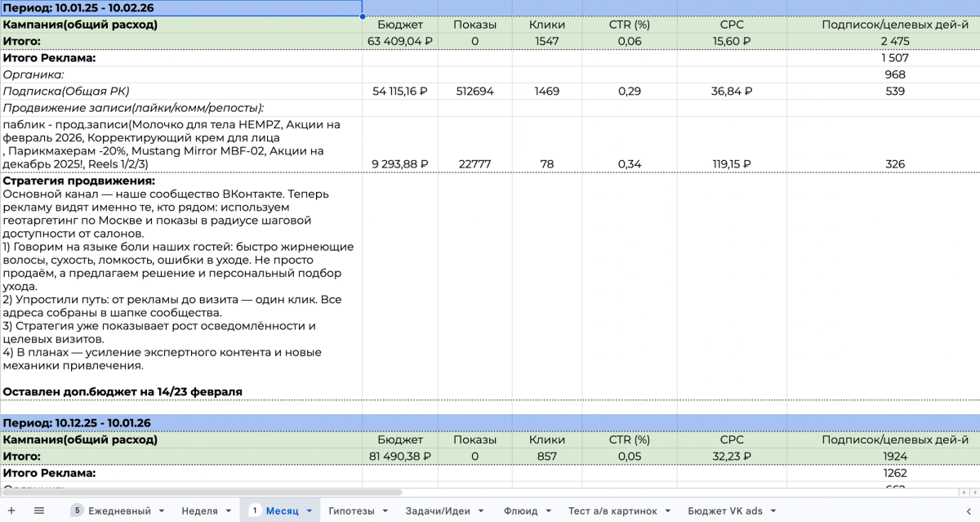
Task: Select the impressions cell 512694
Action: 475,91
